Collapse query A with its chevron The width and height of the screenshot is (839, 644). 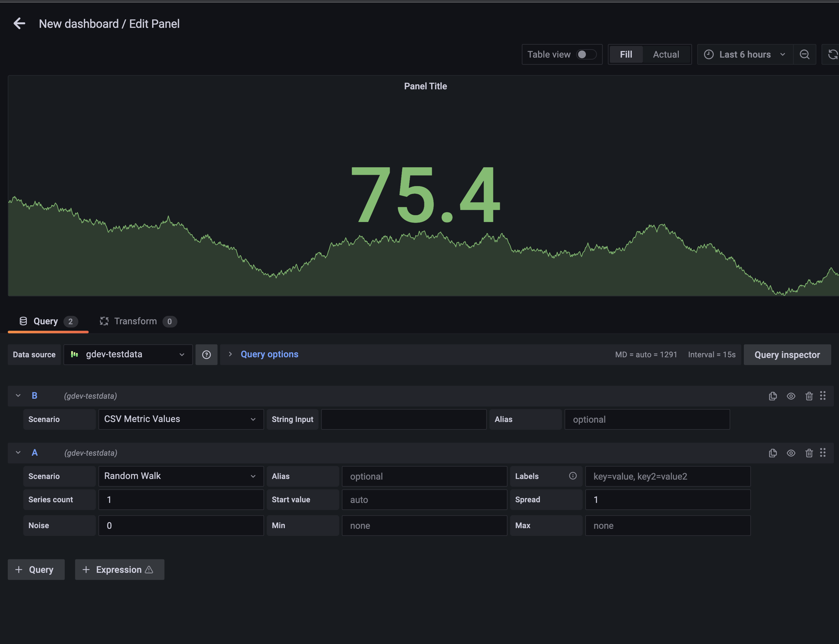tap(17, 453)
